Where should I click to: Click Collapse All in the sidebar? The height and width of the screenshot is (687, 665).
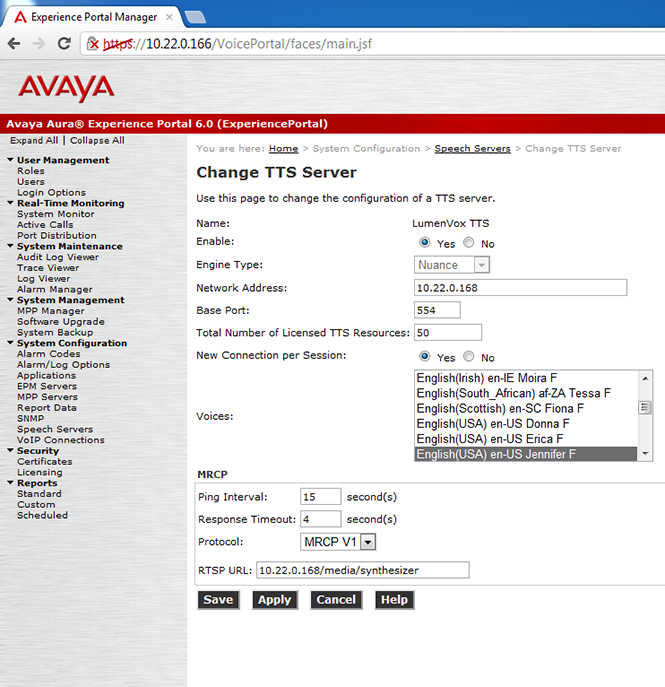coord(97,140)
